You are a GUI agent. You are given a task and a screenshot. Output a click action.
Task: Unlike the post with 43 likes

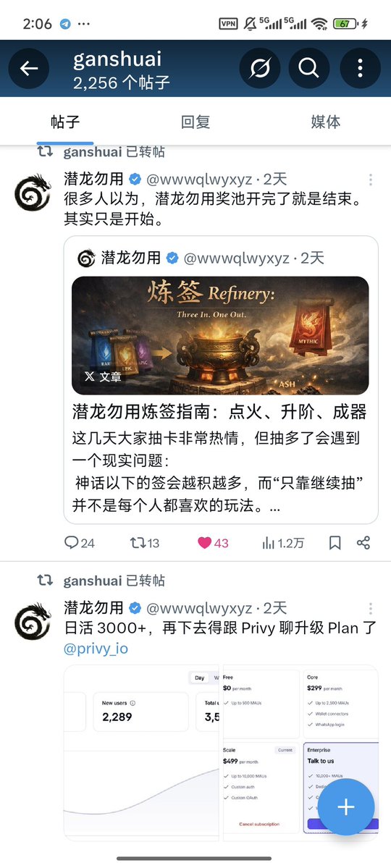click(x=213, y=543)
